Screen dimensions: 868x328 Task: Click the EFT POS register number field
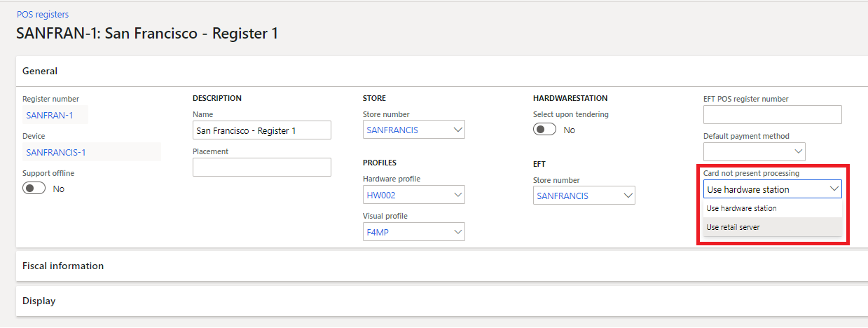772,115
